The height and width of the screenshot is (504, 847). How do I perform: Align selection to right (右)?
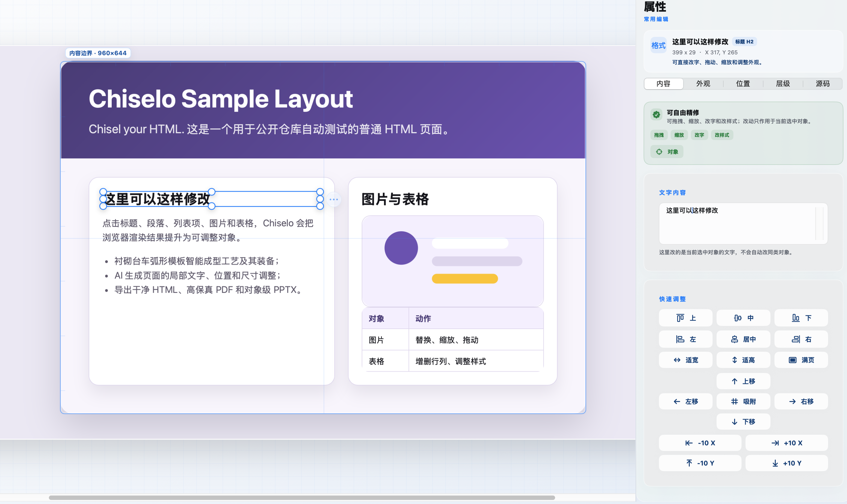[x=801, y=339]
